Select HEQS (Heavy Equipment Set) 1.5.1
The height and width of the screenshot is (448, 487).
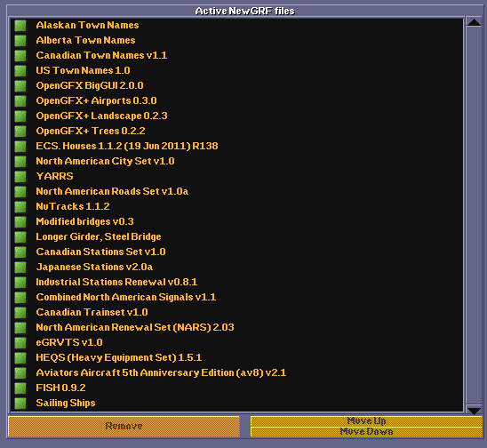(x=236, y=358)
